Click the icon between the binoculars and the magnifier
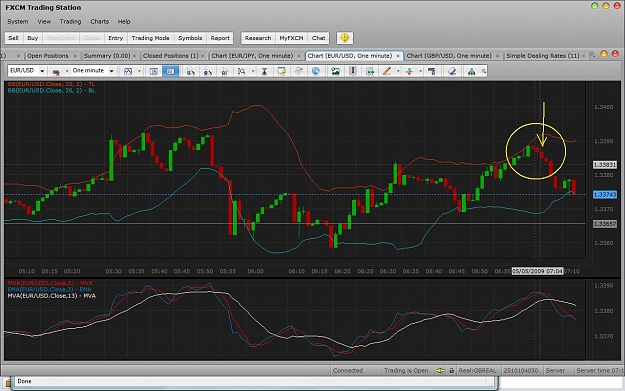This screenshot has width=625, height=391. 224,71
